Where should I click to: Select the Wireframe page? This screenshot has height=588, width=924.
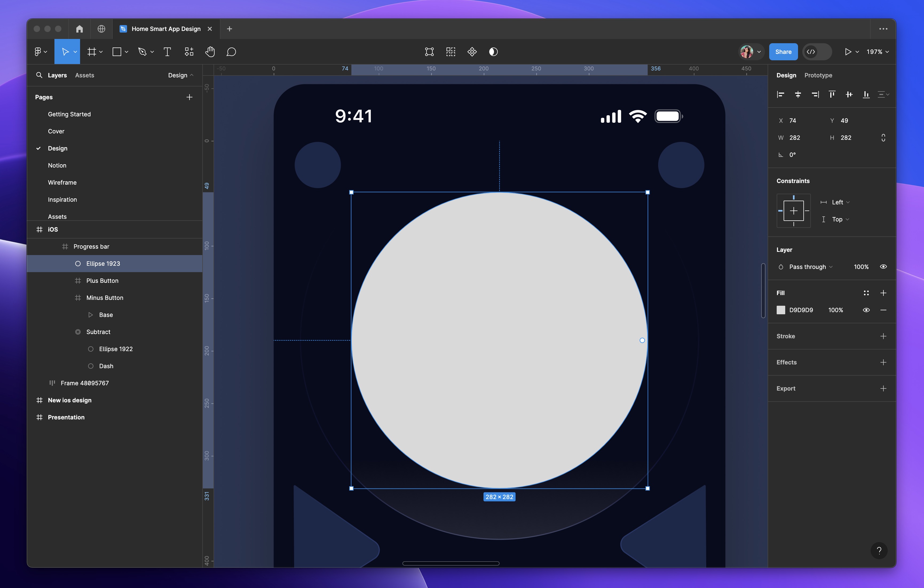click(62, 182)
